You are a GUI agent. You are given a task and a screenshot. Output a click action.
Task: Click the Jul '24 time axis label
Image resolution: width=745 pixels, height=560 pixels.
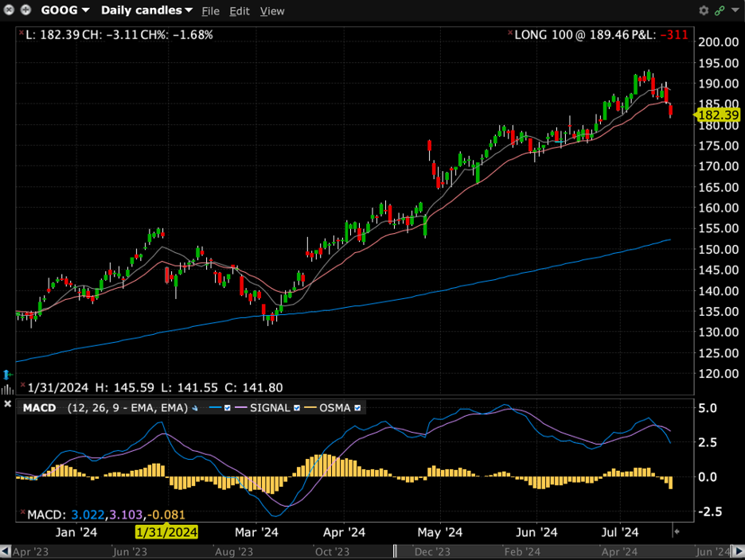click(x=619, y=532)
